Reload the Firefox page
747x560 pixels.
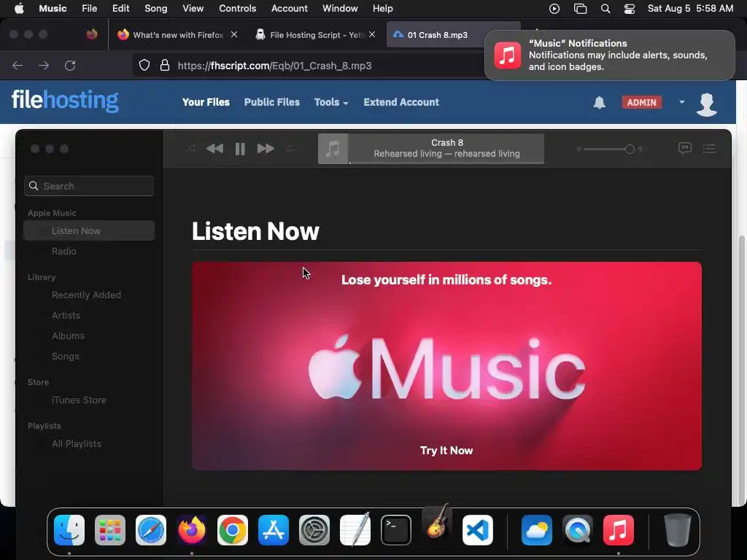(70, 65)
